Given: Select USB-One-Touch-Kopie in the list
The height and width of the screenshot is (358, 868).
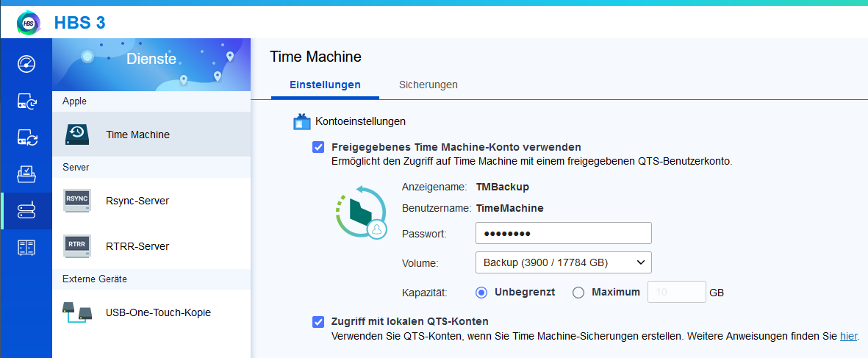Looking at the screenshot, I should point(151,312).
